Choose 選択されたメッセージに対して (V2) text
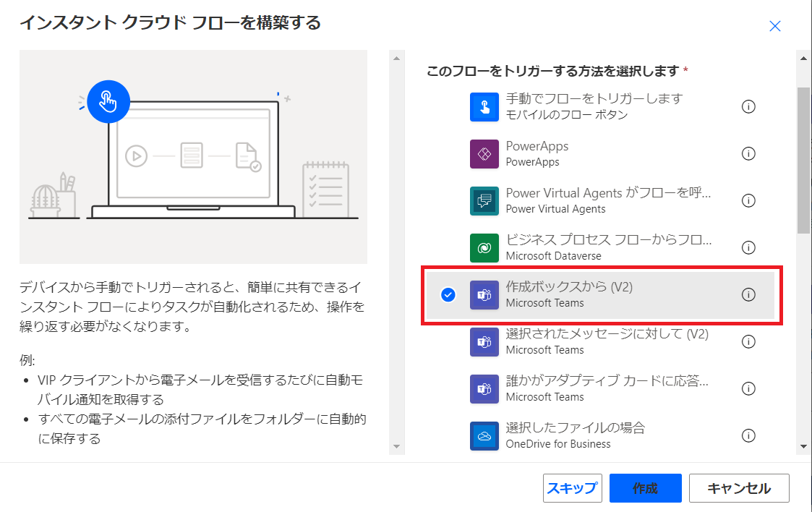The height and width of the screenshot is (512, 812). 607,334
